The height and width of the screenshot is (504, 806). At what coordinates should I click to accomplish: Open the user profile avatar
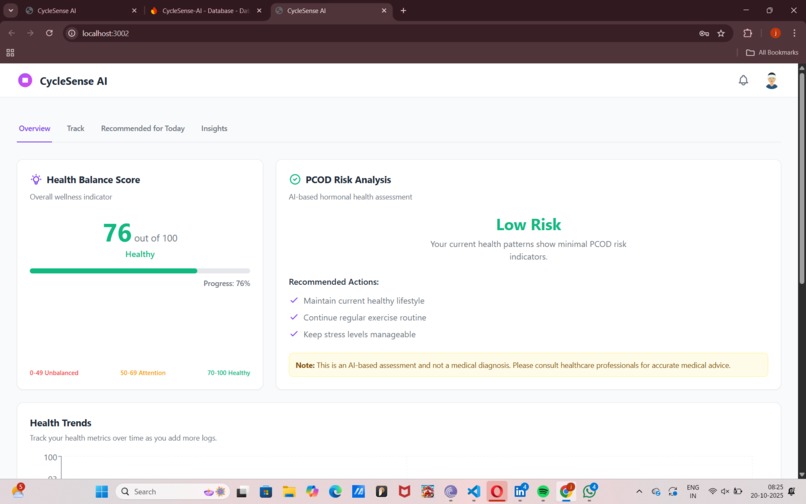(771, 81)
